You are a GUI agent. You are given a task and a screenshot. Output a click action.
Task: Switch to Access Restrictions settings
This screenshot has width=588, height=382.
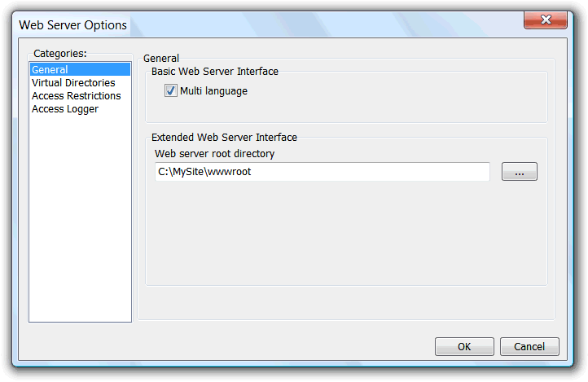pos(76,96)
